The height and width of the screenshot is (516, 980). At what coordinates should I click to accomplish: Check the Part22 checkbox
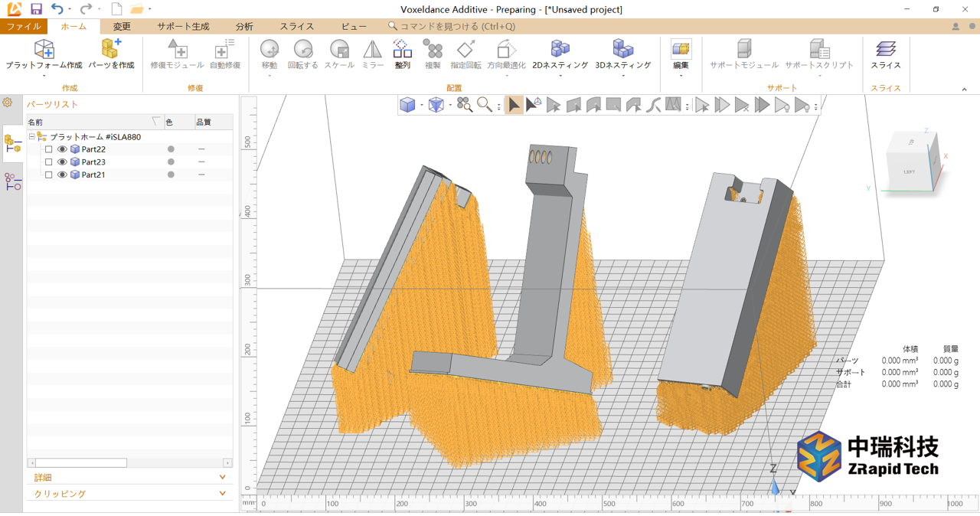point(49,149)
